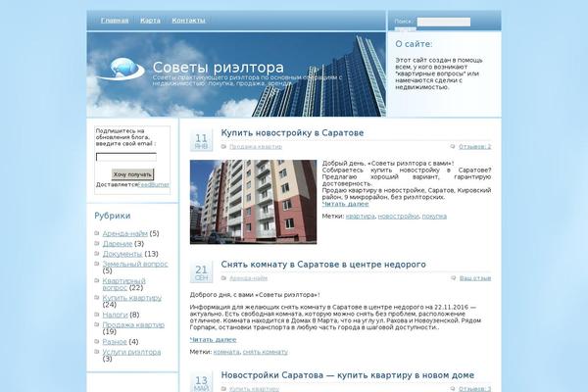Click the О сайте: heading

414,44
